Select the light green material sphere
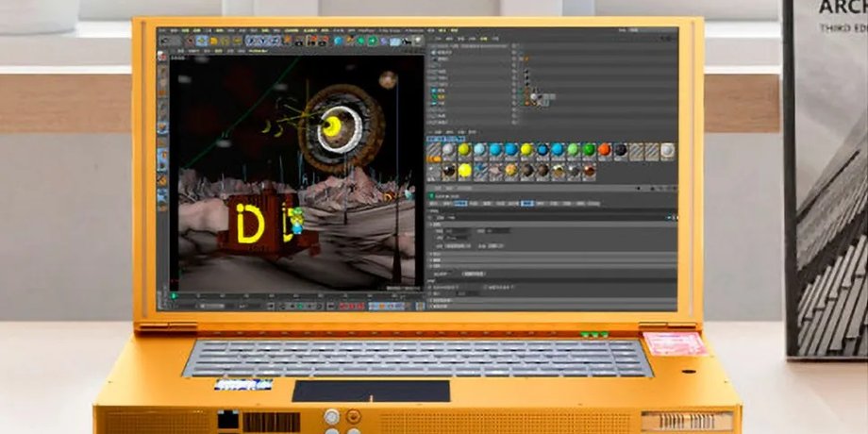Screen dimensions: 868x434 coord(574,149)
